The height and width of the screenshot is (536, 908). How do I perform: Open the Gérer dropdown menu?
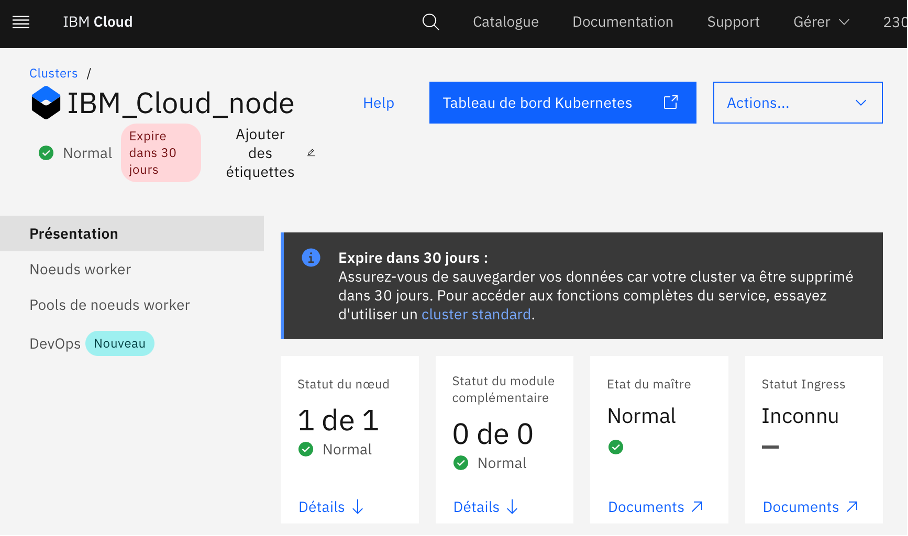click(821, 22)
